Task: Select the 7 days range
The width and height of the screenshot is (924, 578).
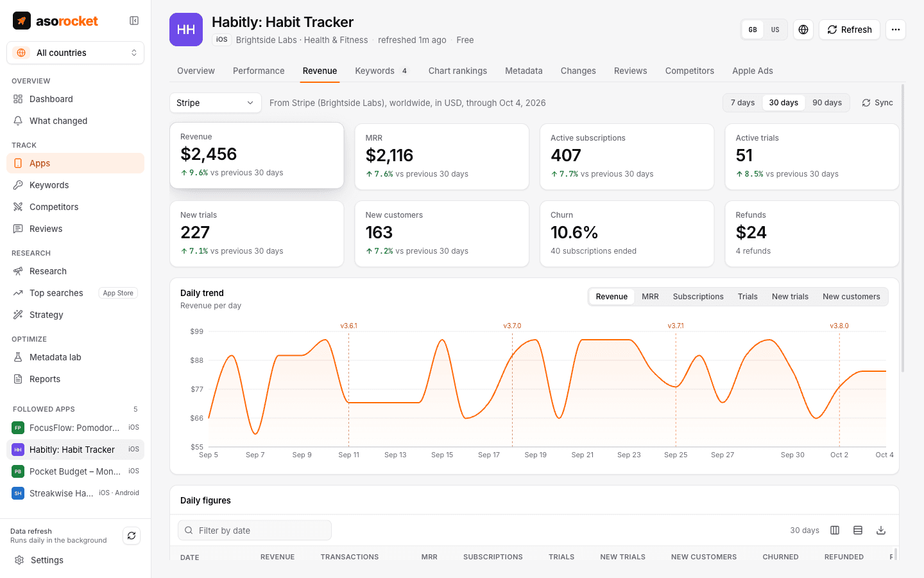Action: point(742,103)
